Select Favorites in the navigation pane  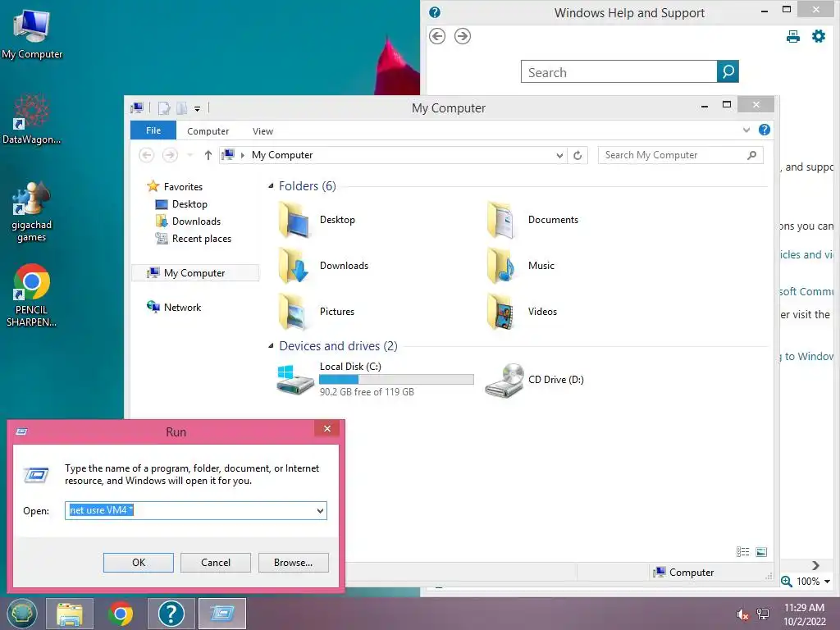(x=175, y=186)
